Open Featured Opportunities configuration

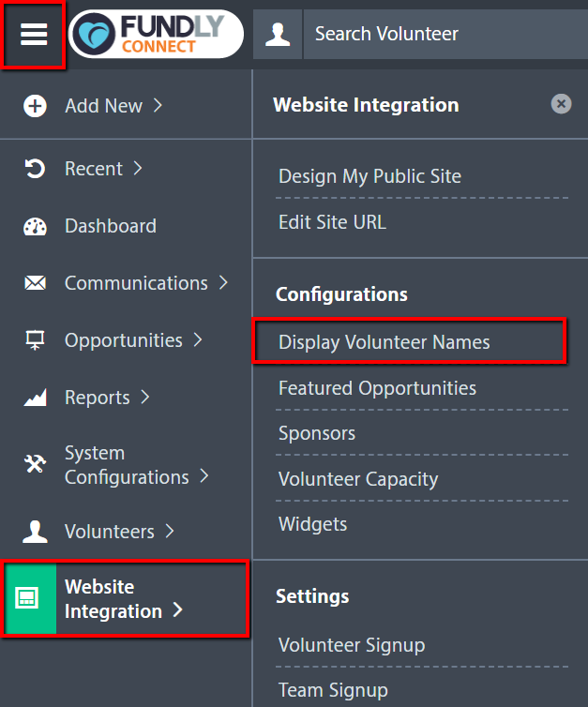coord(377,388)
